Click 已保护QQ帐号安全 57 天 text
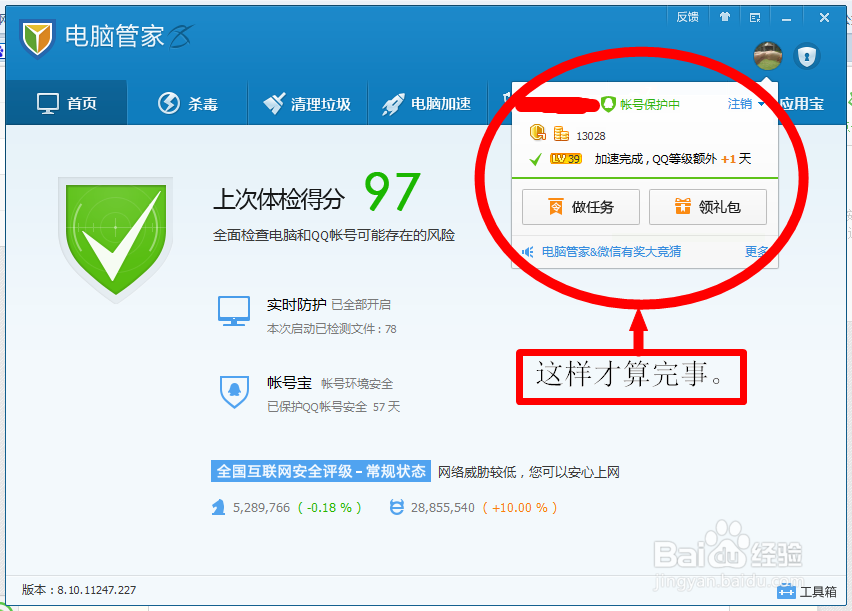Screen dimensions: 852x611 [333, 407]
